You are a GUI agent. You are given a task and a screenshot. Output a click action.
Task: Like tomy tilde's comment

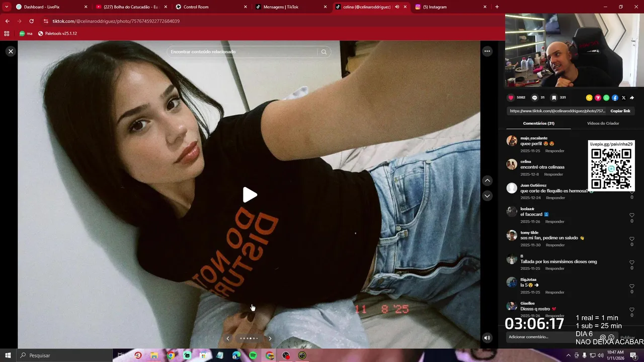(632, 239)
